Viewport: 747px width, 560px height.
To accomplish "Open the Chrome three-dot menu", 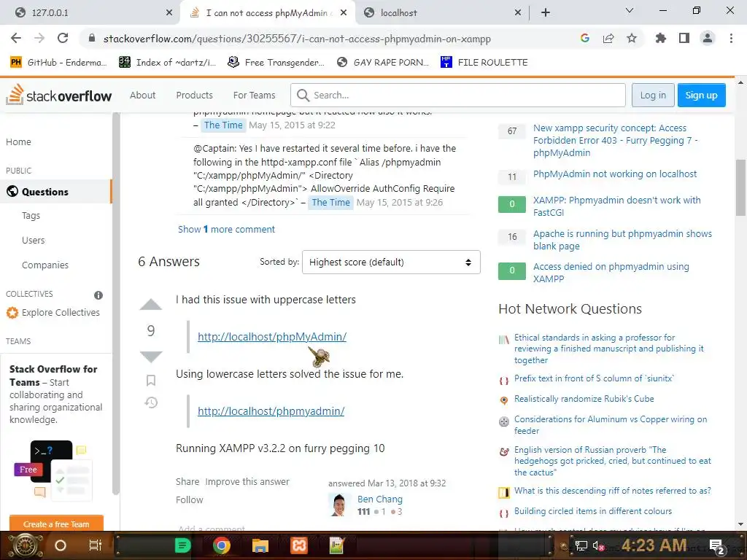I will (731, 39).
